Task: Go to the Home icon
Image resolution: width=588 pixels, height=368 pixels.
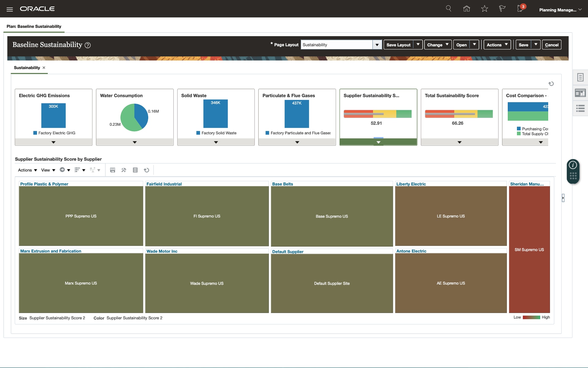Action: (466, 9)
